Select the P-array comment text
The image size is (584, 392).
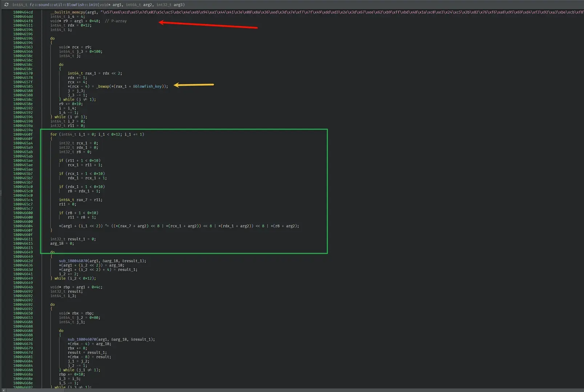click(116, 21)
